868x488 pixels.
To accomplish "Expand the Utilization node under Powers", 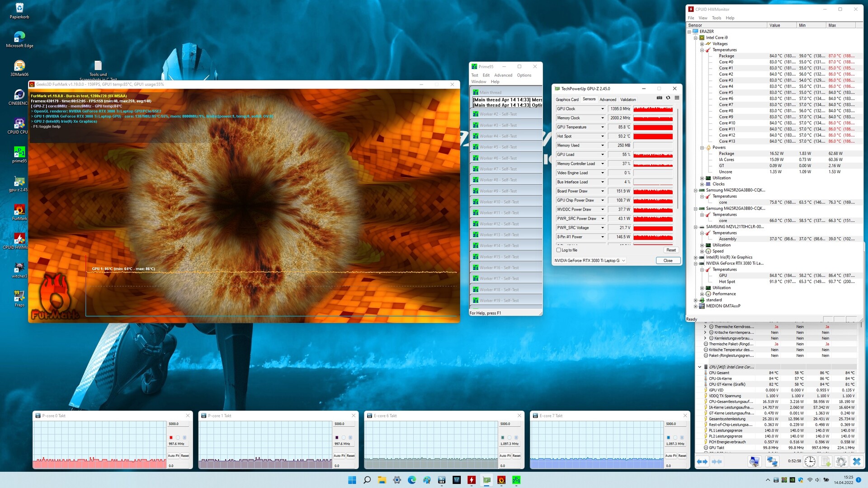I will point(702,178).
